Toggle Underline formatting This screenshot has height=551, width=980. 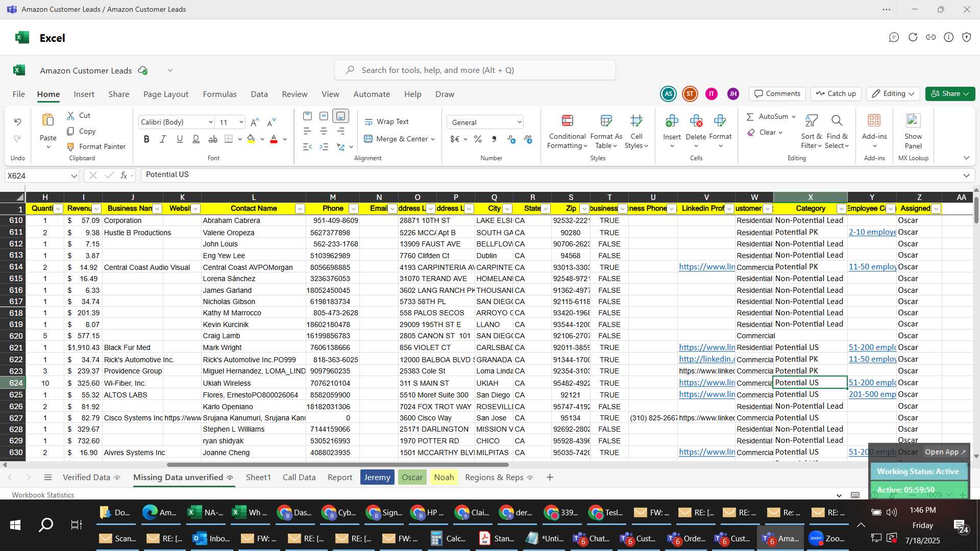(179, 139)
